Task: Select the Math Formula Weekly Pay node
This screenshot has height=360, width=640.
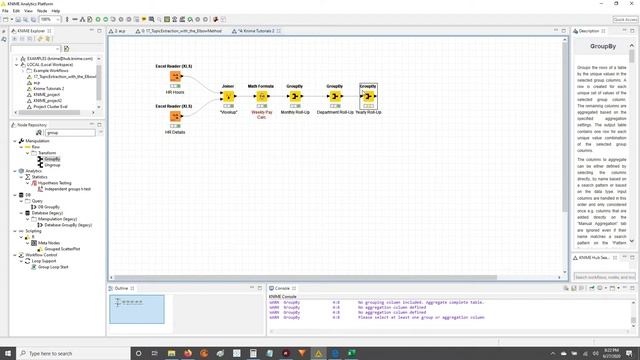Action: [x=262, y=96]
